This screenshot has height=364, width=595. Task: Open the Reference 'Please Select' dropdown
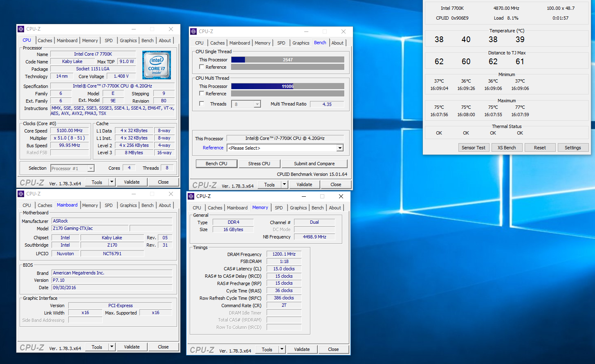click(285, 148)
